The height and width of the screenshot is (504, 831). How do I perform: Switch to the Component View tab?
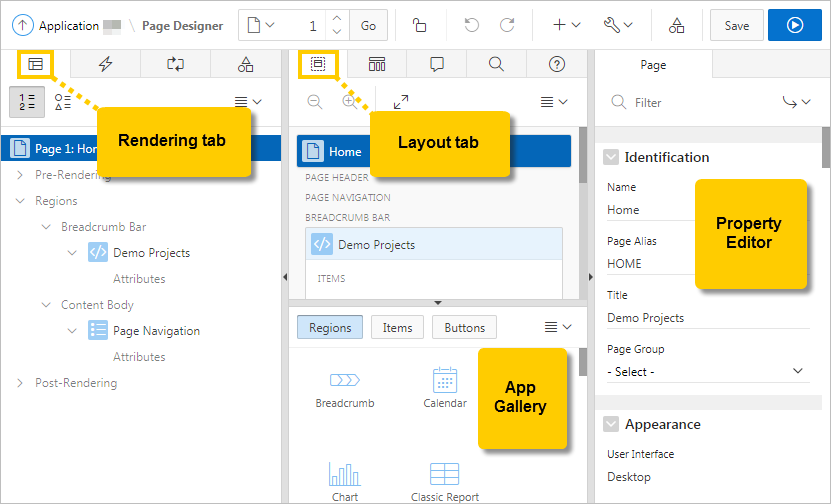click(x=377, y=65)
